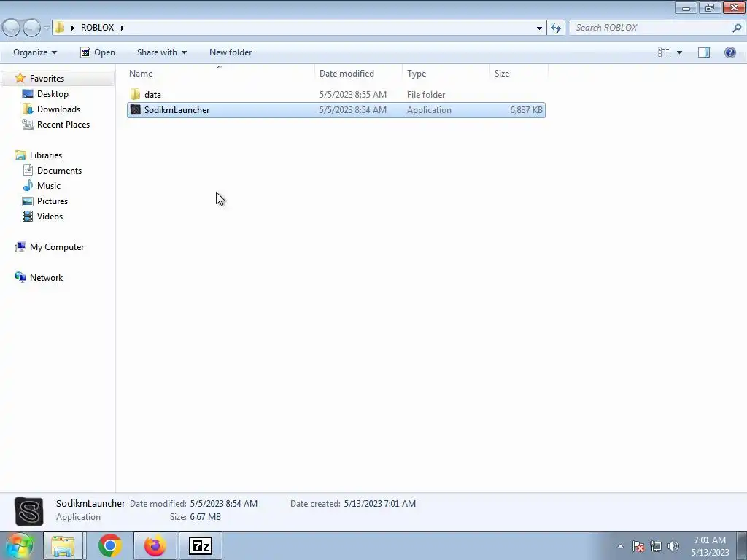This screenshot has width=747, height=560.
Task: Click ROBLOX in the address breadcrumb
Action: click(x=97, y=28)
